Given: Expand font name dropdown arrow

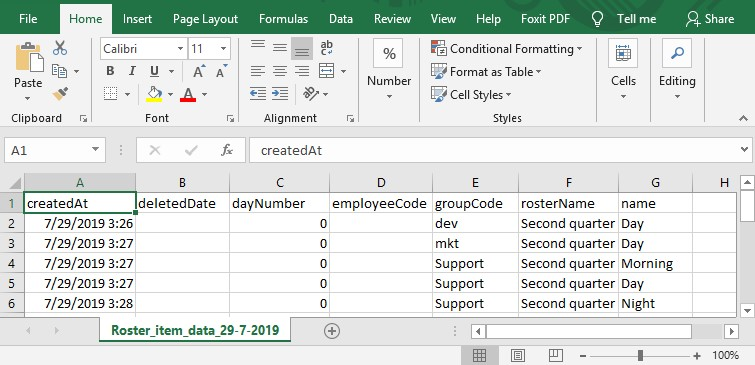Looking at the screenshot, I should click(x=180, y=49).
